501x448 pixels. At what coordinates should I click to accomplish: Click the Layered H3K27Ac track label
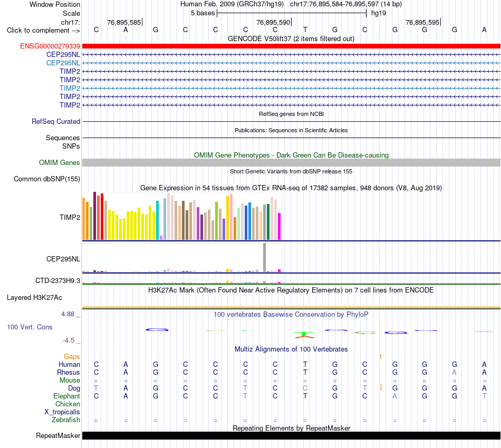(x=34, y=298)
